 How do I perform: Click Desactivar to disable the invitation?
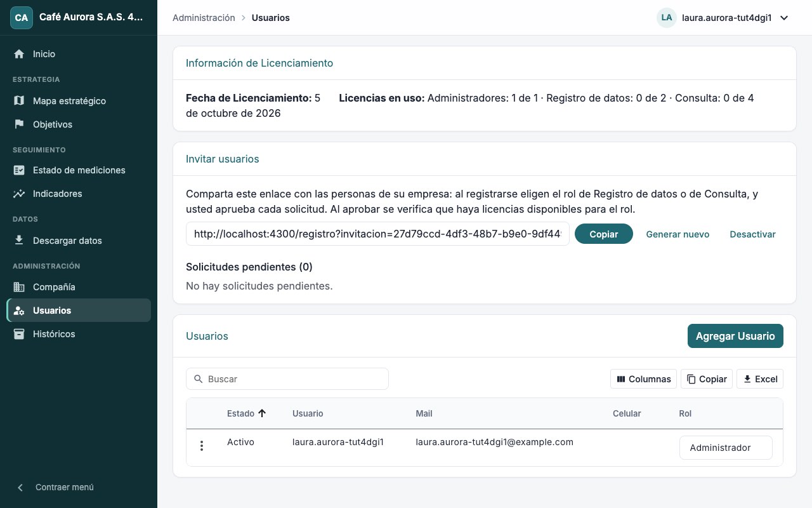tap(752, 234)
